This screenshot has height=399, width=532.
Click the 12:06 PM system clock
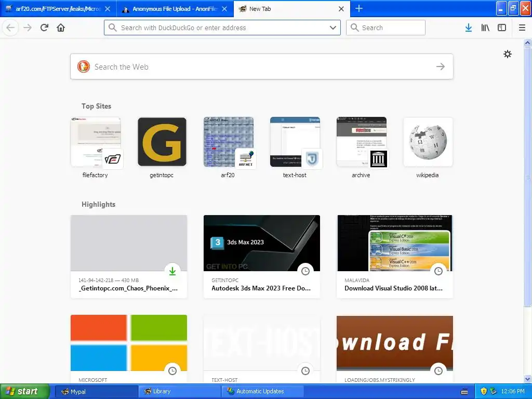pos(513,392)
